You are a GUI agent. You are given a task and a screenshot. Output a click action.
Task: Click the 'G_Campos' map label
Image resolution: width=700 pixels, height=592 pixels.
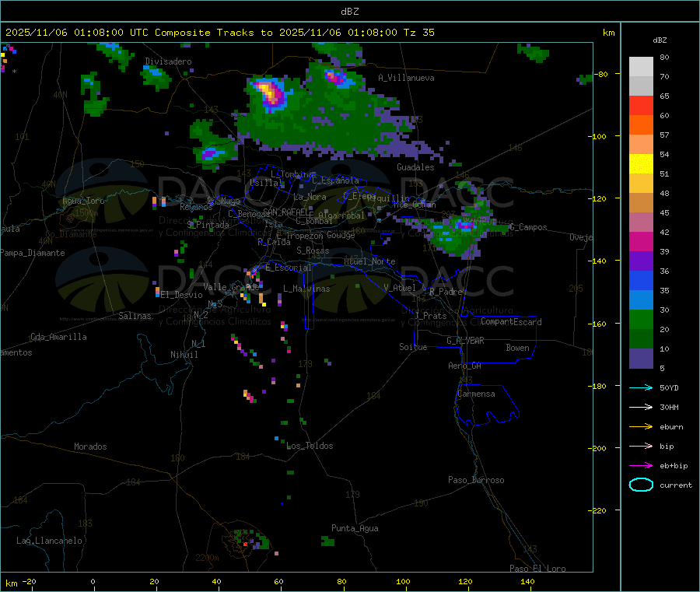[528, 227]
